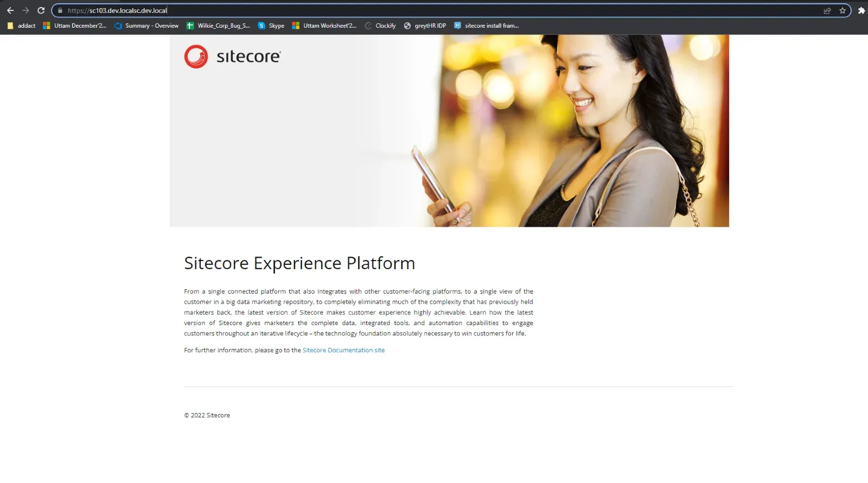Screen dimensions: 868x483
Task: Click the Sitecore logo in the banner
Action: click(232, 56)
